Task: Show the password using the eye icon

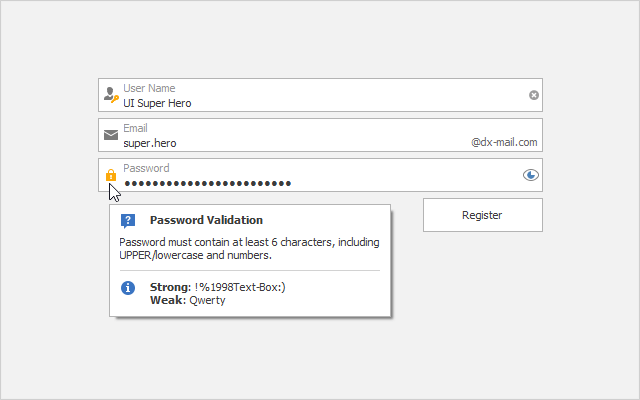Action: tap(531, 175)
